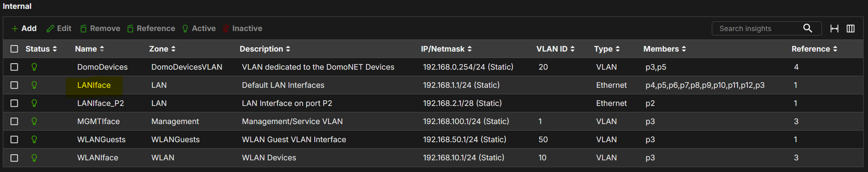Viewport: 868px width, 172px height.
Task: Check the LANIface row checkbox
Action: point(14,85)
